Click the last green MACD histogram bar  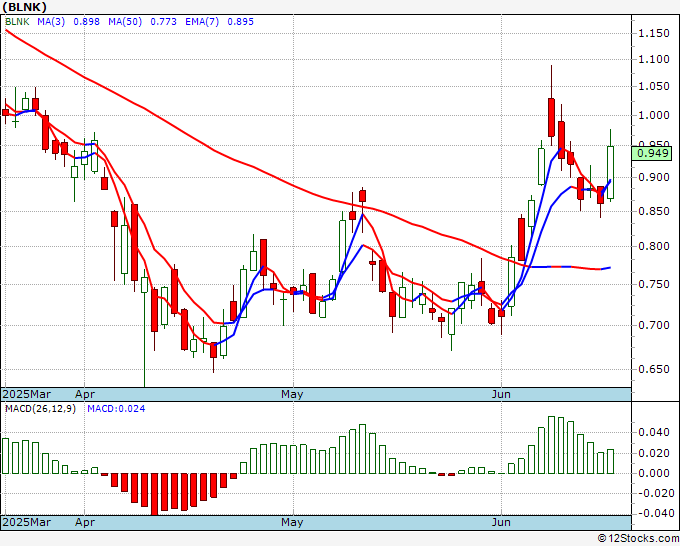610,461
